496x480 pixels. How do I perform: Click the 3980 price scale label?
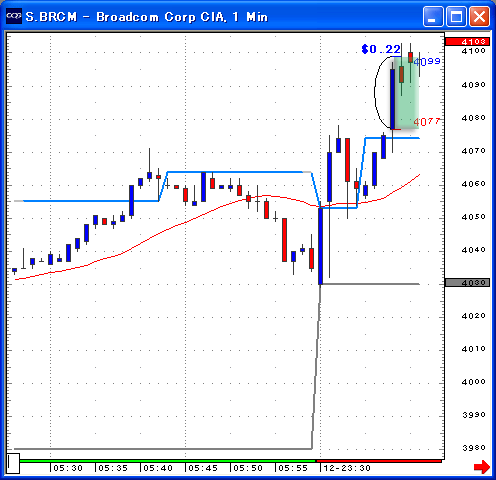(x=473, y=448)
